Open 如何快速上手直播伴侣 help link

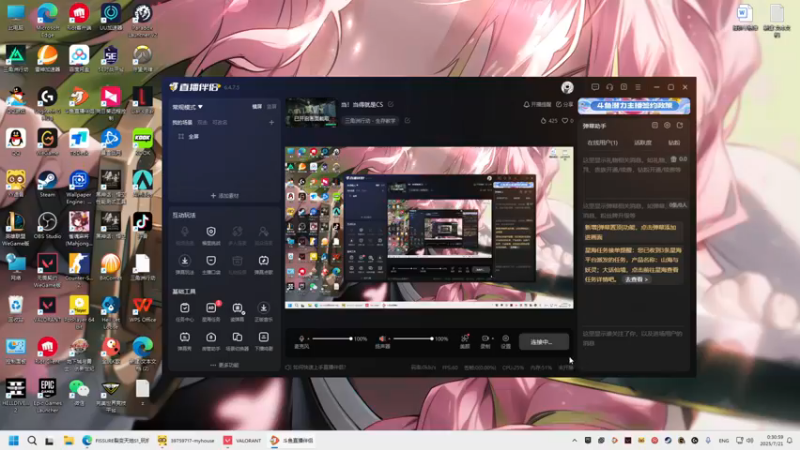[x=316, y=367]
